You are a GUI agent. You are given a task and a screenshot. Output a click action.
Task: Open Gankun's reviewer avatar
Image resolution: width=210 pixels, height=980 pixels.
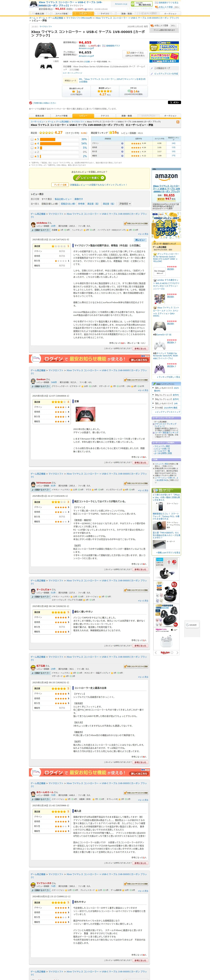point(33,381)
